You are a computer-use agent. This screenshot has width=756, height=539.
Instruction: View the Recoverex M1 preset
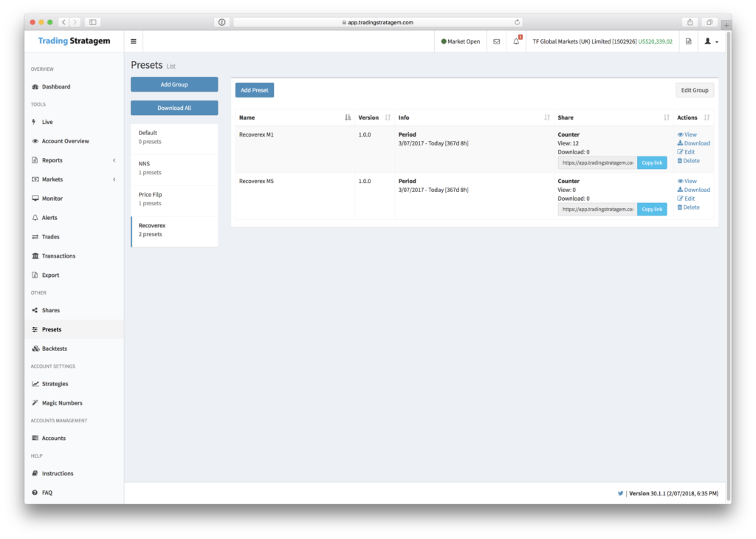[687, 134]
